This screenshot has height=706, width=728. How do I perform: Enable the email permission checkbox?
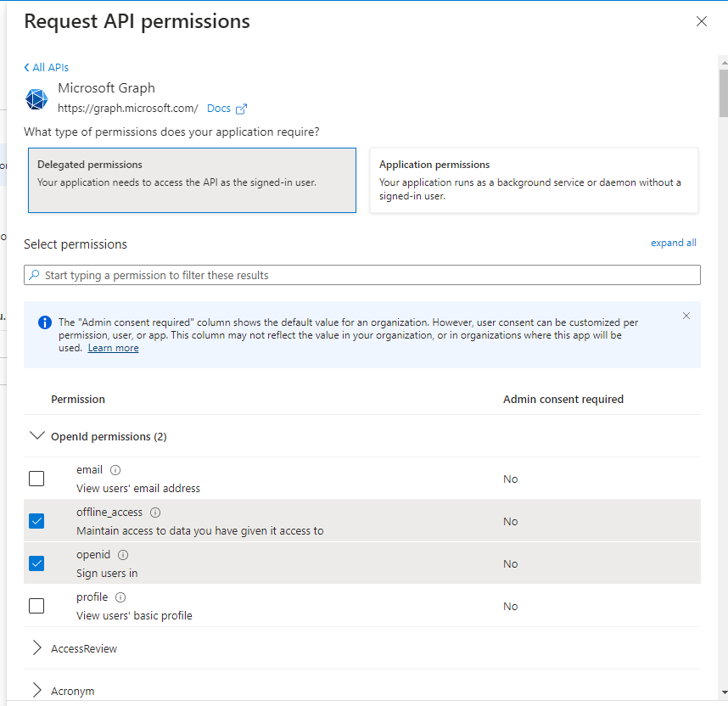click(36, 479)
